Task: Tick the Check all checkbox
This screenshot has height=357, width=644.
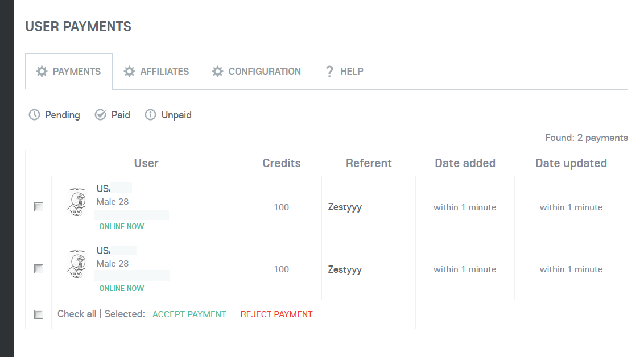Action: tap(39, 314)
